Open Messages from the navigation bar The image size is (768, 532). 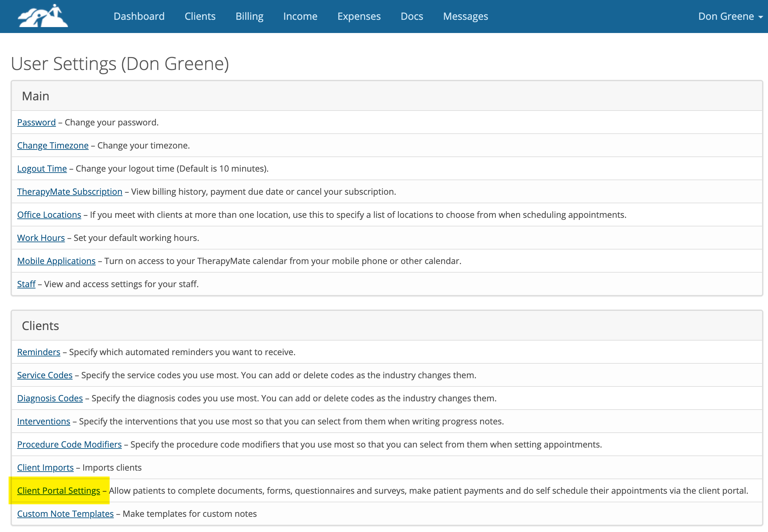pos(466,16)
